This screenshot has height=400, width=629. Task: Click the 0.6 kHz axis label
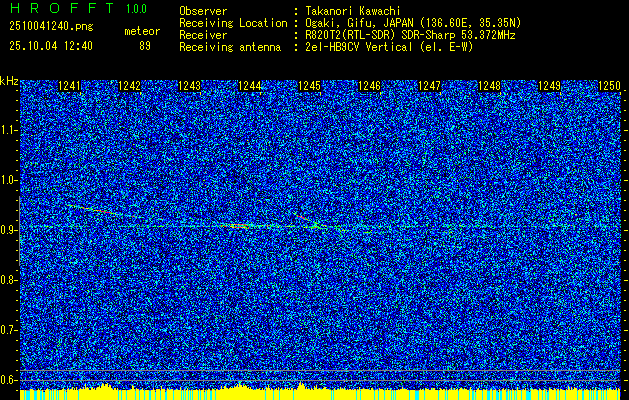click(x=9, y=380)
